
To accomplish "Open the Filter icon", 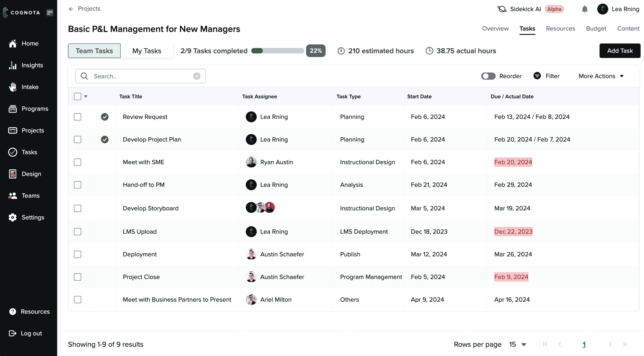I will coord(537,76).
